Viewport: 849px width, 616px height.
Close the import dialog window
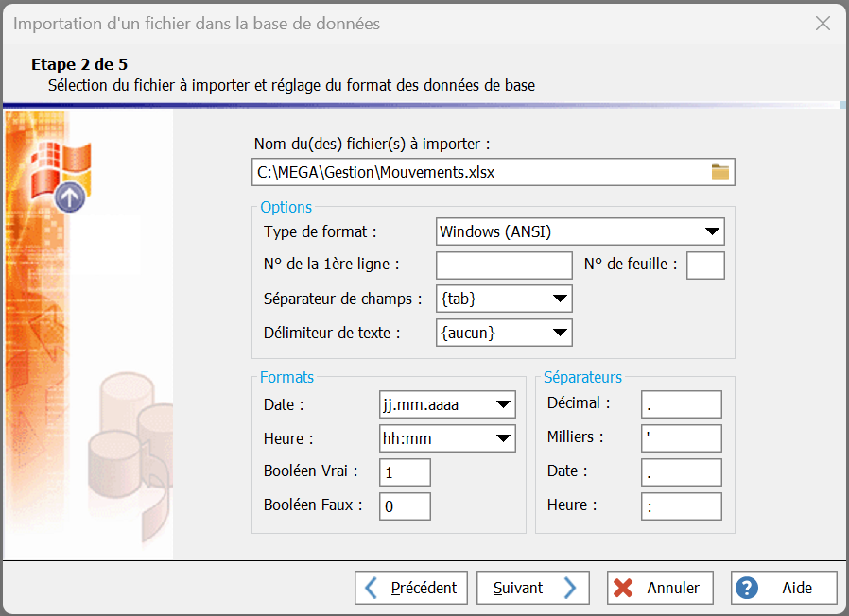(x=823, y=24)
